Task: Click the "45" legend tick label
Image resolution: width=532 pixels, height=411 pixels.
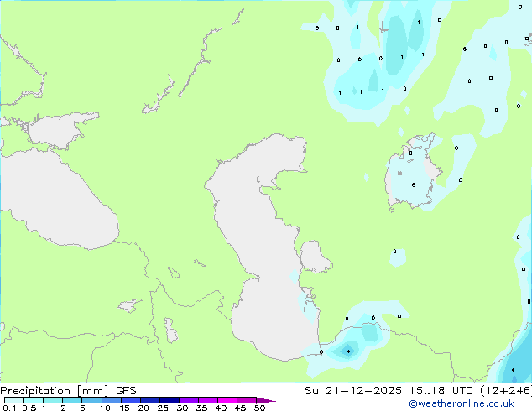Action: point(241,408)
